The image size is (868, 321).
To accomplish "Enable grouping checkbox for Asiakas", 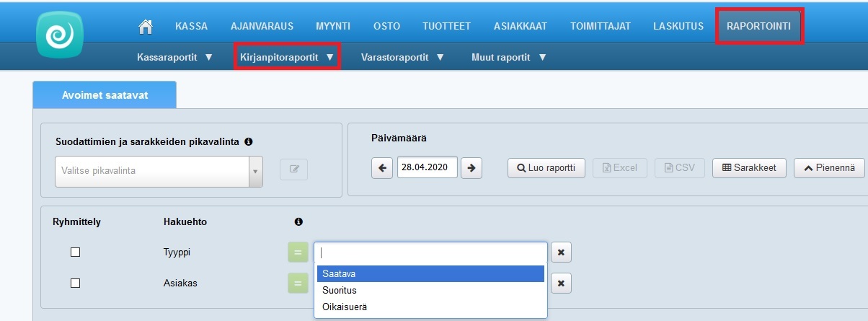I will (x=75, y=283).
